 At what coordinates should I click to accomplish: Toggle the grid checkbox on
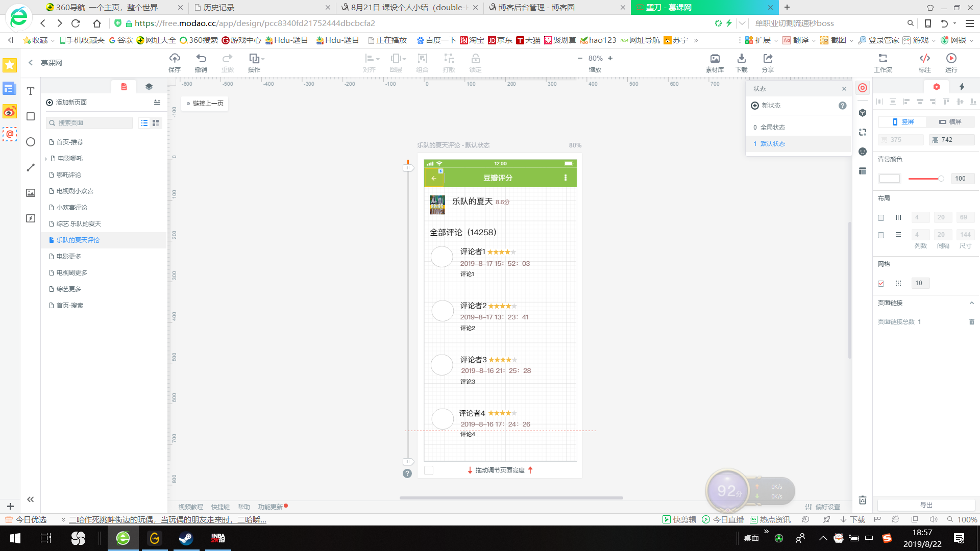tap(881, 284)
